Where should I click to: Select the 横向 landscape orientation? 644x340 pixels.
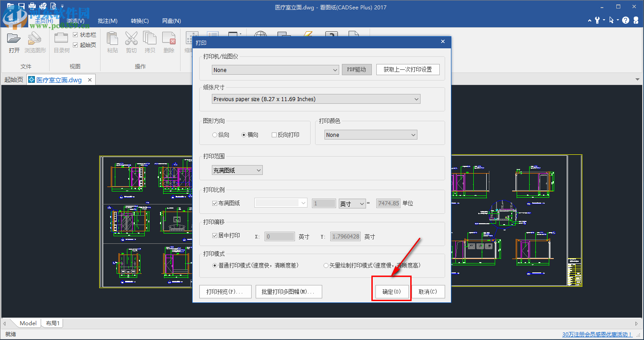tap(244, 135)
